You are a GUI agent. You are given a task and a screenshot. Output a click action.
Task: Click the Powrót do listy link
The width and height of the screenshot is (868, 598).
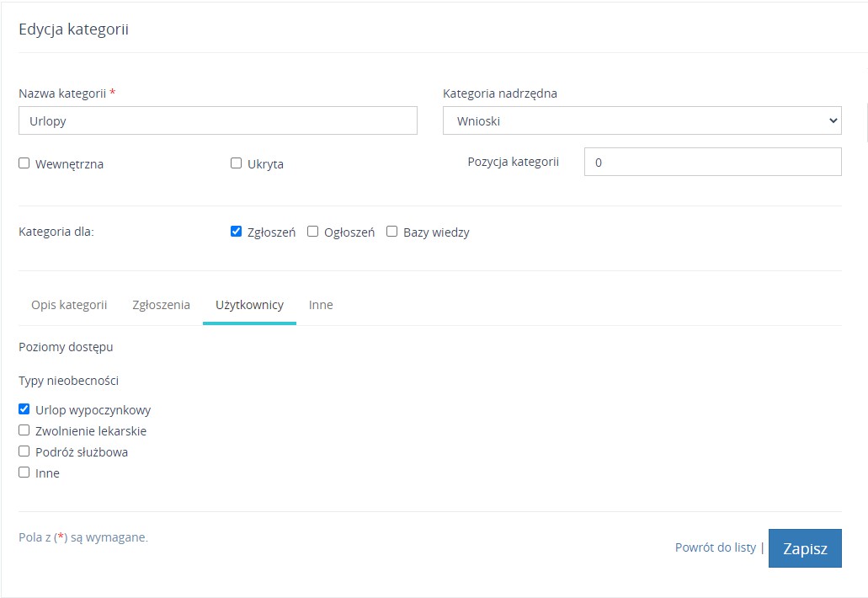click(715, 547)
